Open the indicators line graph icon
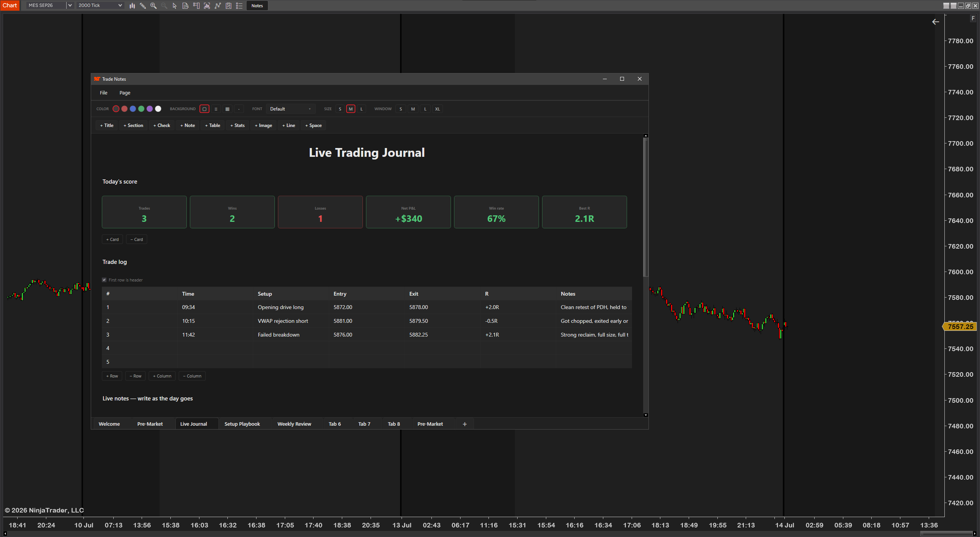The image size is (980, 537). [218, 5]
